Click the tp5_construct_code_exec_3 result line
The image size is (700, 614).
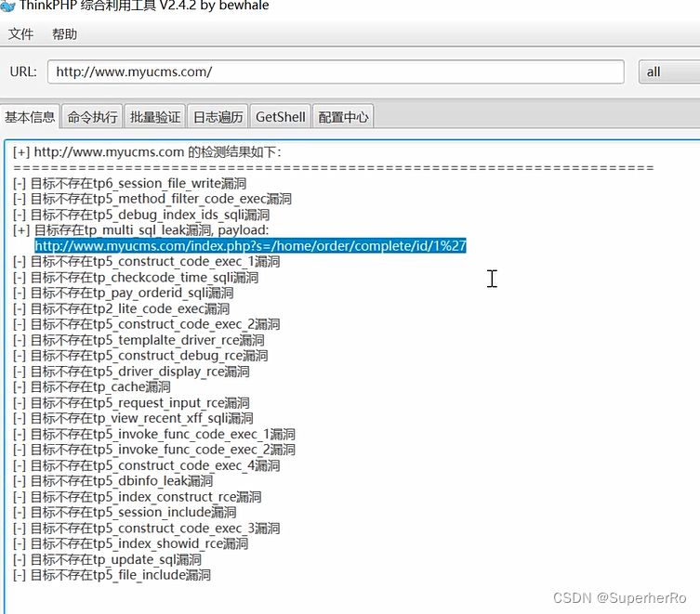coord(147,529)
